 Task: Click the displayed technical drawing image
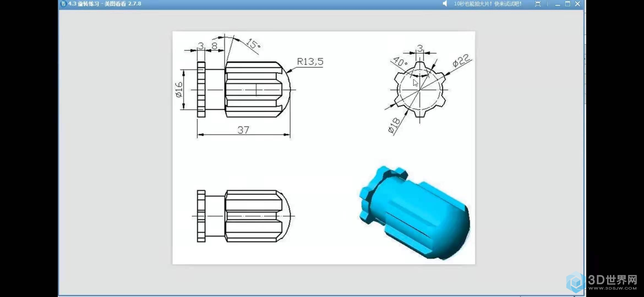pos(324,148)
